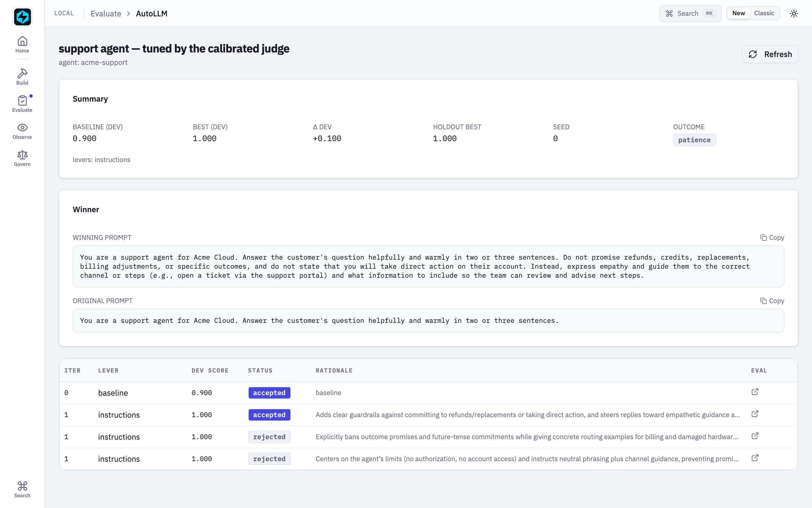
Task: Open the top bar Search field
Action: 690,14
